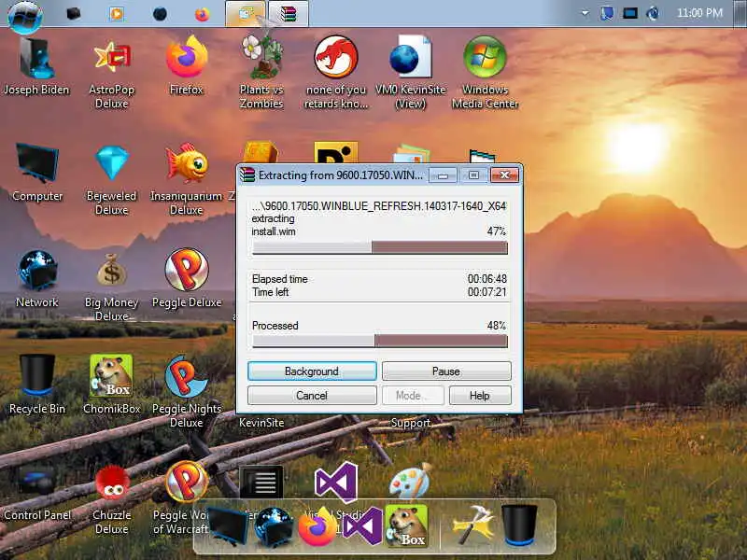Viewport: 747px width, 560px height.
Task: Open the VM0 KevinSite (View) shortcut
Action: (x=410, y=74)
